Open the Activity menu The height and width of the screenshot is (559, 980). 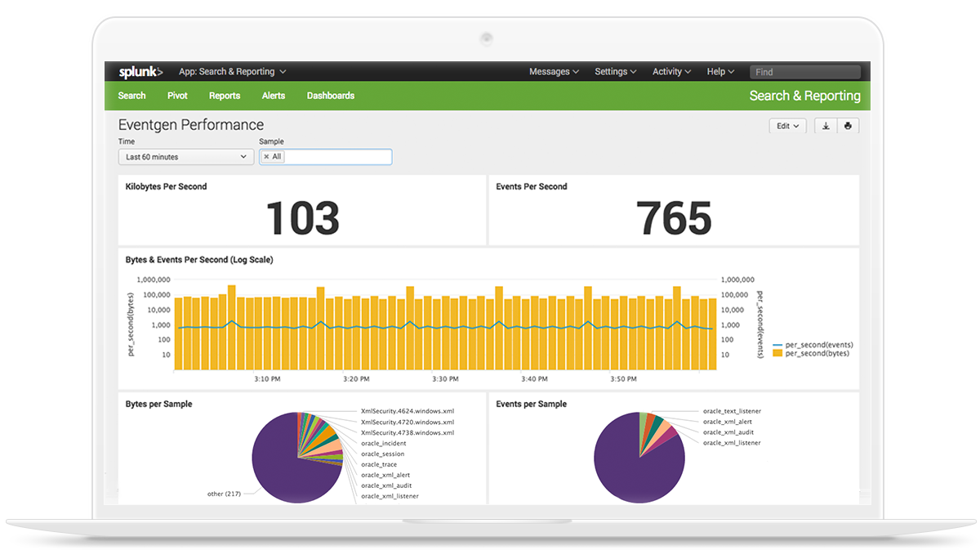[671, 72]
